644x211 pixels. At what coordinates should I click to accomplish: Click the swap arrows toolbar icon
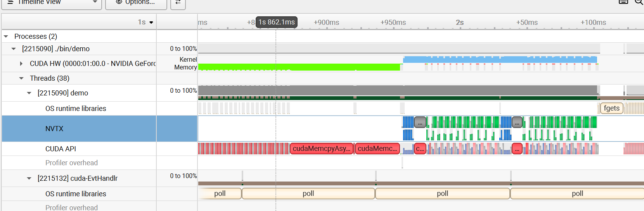178,2
